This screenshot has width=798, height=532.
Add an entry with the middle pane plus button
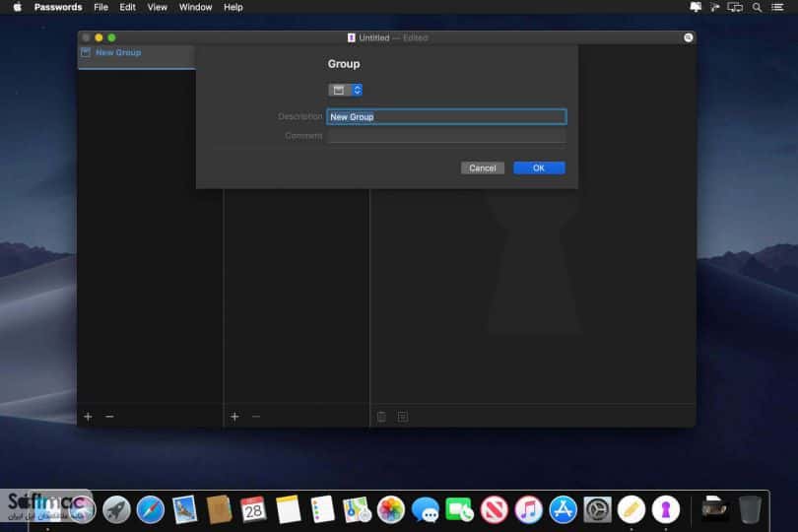[x=234, y=417]
